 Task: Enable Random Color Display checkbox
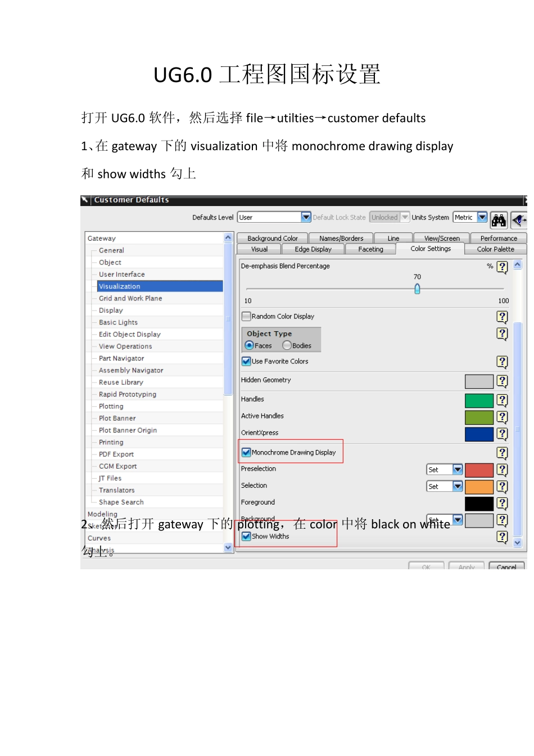tap(246, 316)
